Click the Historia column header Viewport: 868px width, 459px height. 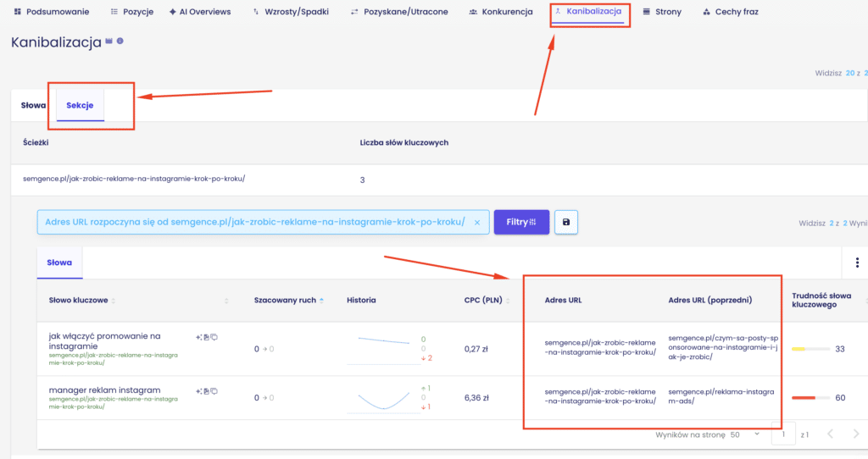tap(361, 301)
